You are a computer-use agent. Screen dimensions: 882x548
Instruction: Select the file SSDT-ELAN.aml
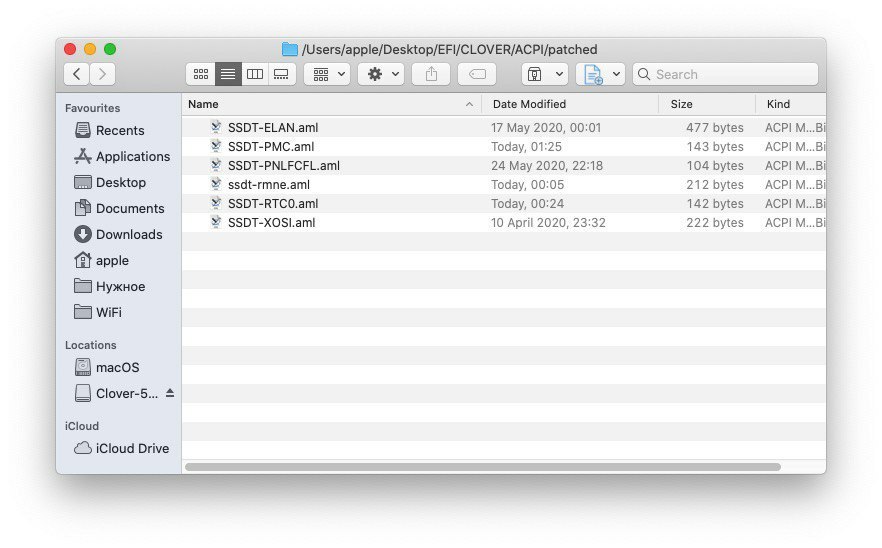click(273, 128)
